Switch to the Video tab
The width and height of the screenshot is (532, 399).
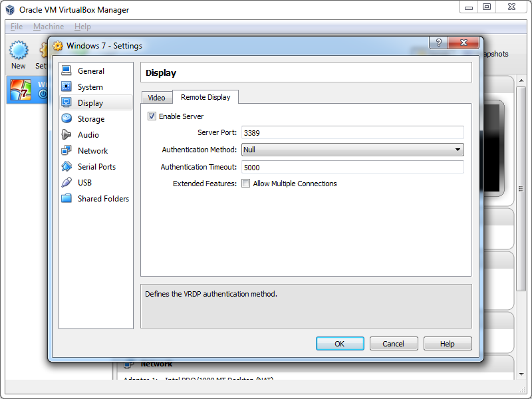click(156, 98)
